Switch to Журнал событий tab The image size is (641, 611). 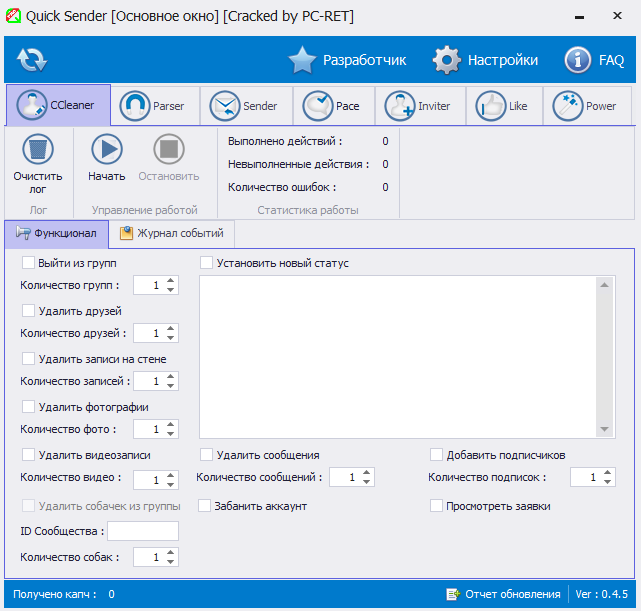172,233
